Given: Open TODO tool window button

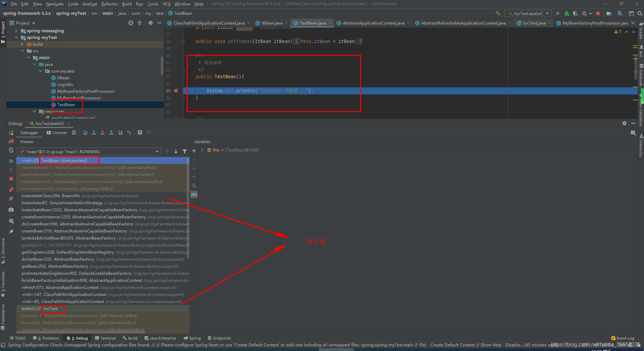Looking at the screenshot, I should (18, 338).
